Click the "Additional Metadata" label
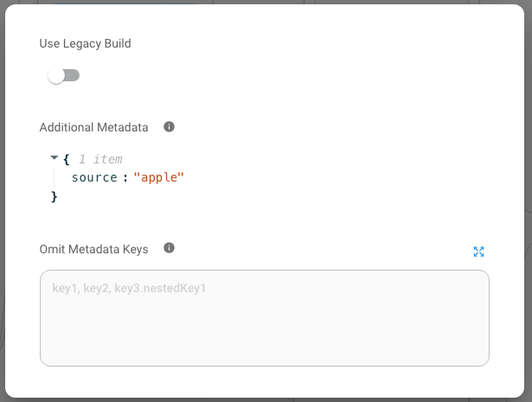This screenshot has height=402, width=532. tap(94, 127)
